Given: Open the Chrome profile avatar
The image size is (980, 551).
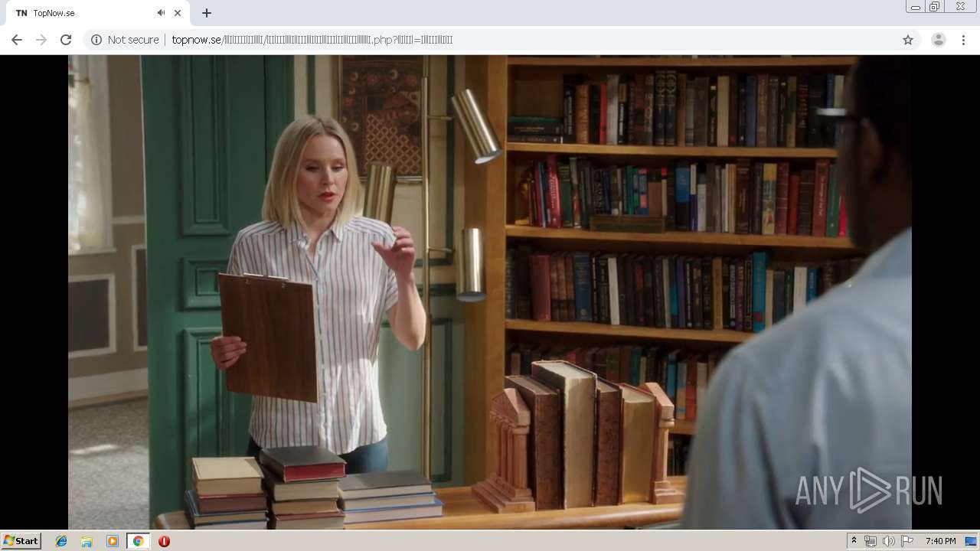Looking at the screenshot, I should point(939,40).
